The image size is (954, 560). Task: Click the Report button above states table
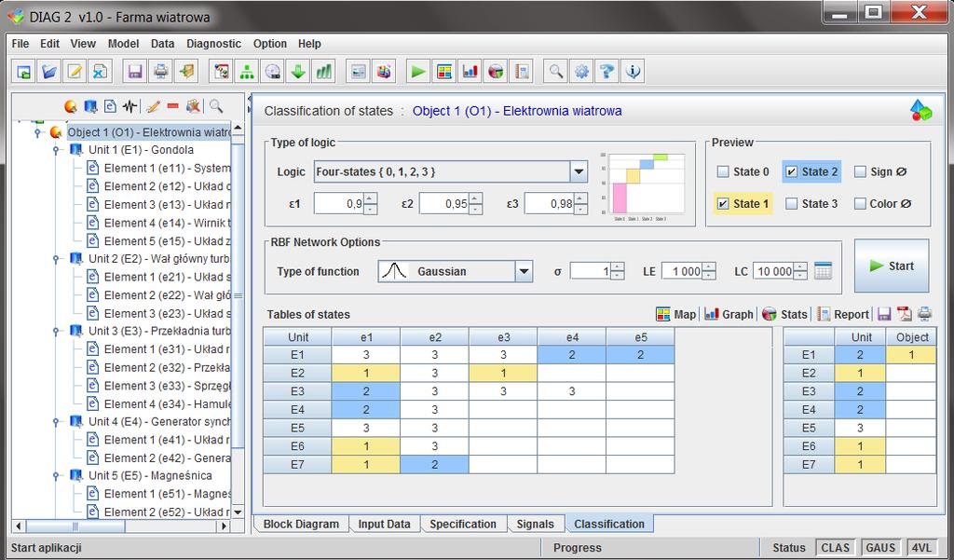pyautogui.click(x=842, y=314)
